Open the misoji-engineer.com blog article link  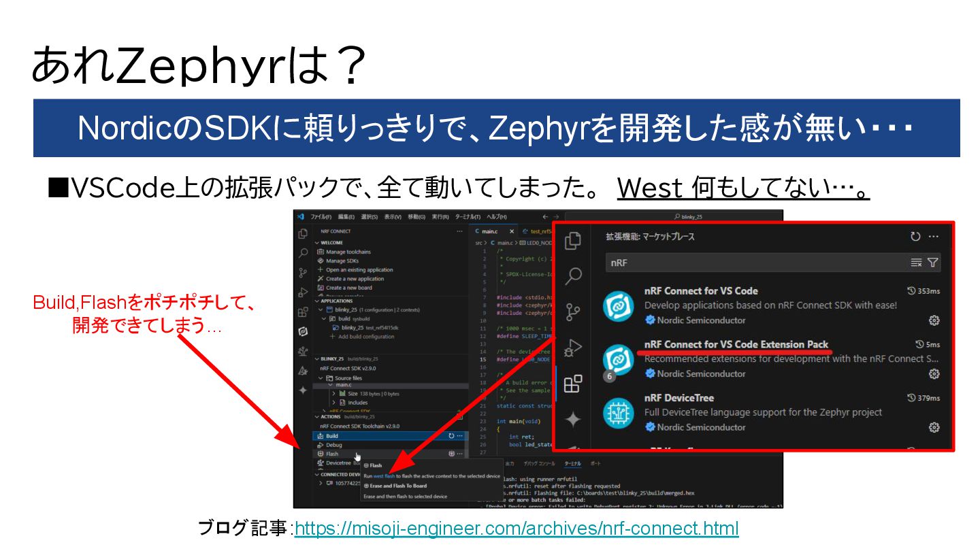[x=517, y=528]
